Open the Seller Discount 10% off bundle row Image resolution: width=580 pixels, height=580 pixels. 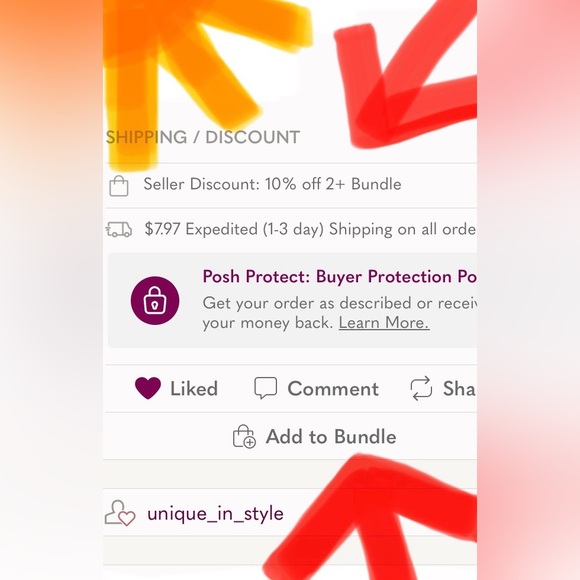290,186
